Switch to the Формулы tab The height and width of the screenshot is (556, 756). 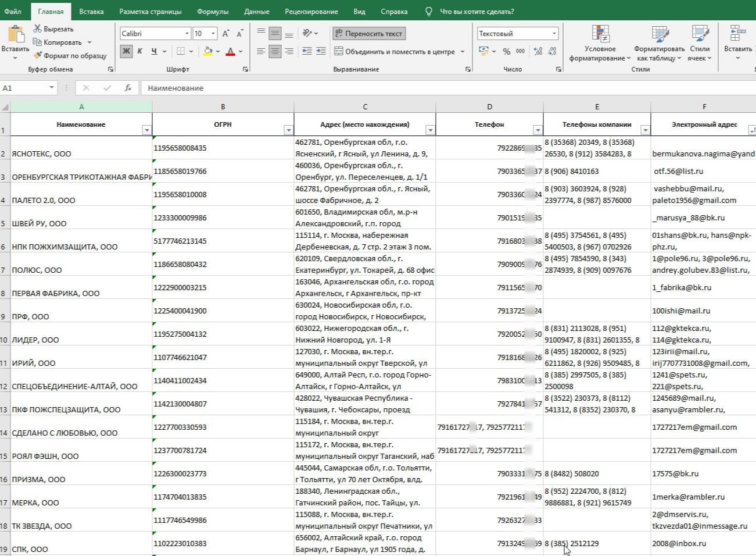213,11
